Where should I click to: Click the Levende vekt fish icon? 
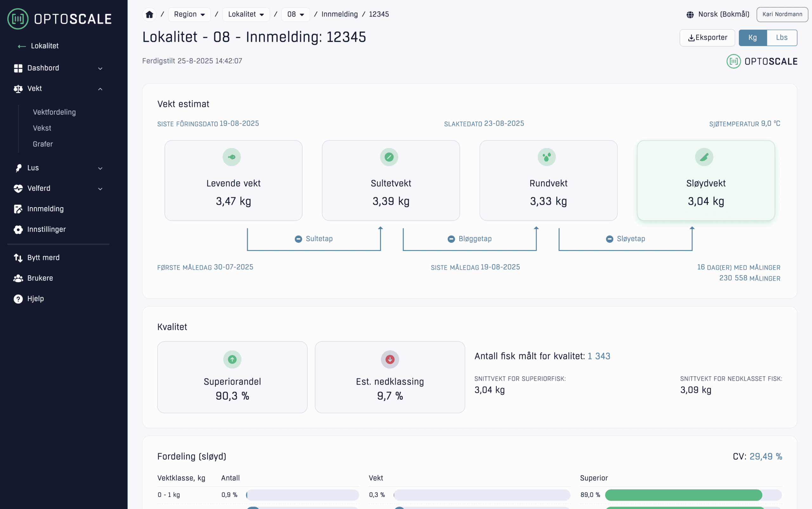coord(232,157)
